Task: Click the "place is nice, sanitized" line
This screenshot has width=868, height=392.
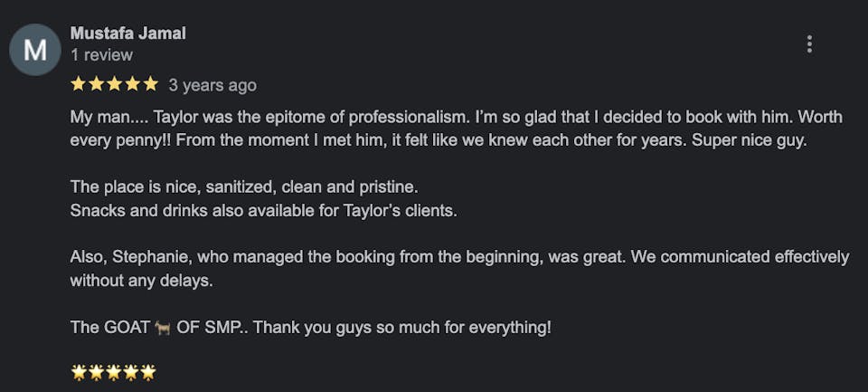Action: [x=244, y=186]
